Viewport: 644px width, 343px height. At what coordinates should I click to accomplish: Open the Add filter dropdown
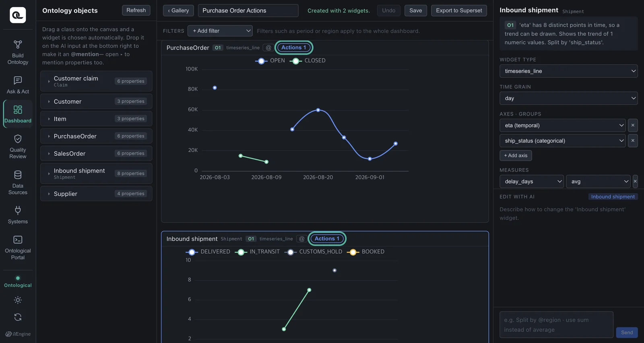[x=220, y=31]
